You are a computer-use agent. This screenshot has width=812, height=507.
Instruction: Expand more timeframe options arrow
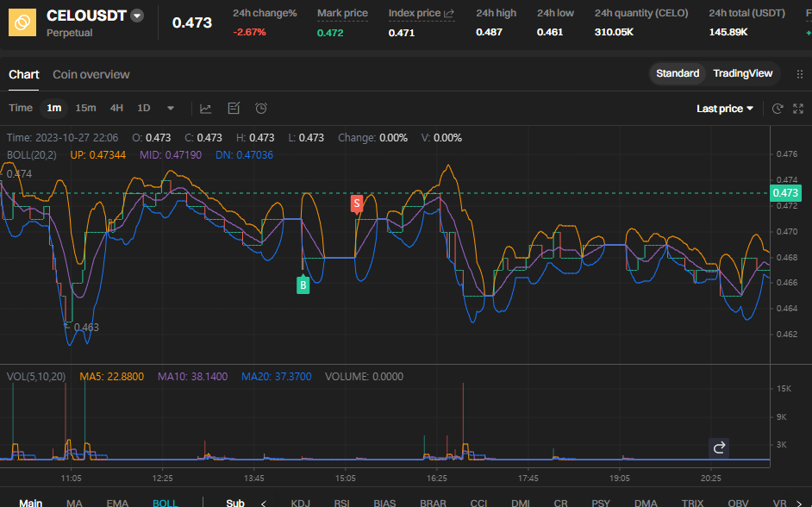click(x=171, y=109)
